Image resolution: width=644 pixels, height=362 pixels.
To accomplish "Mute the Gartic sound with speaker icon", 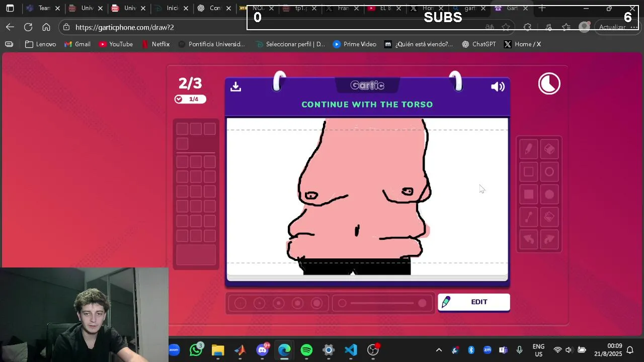I will pyautogui.click(x=498, y=87).
